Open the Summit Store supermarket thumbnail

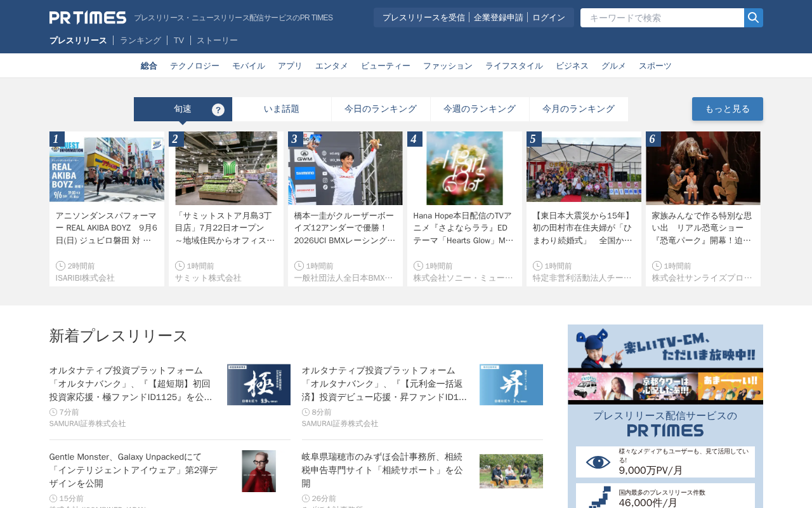point(226,168)
